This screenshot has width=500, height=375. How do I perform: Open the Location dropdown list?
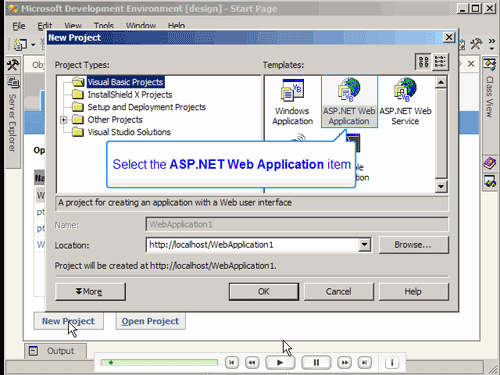(364, 245)
